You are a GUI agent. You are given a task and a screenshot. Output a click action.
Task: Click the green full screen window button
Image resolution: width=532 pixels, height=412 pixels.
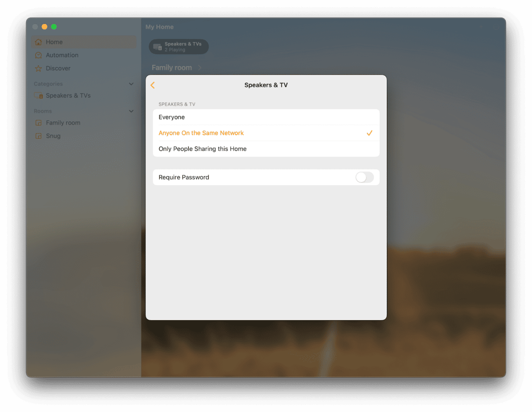[x=54, y=27]
